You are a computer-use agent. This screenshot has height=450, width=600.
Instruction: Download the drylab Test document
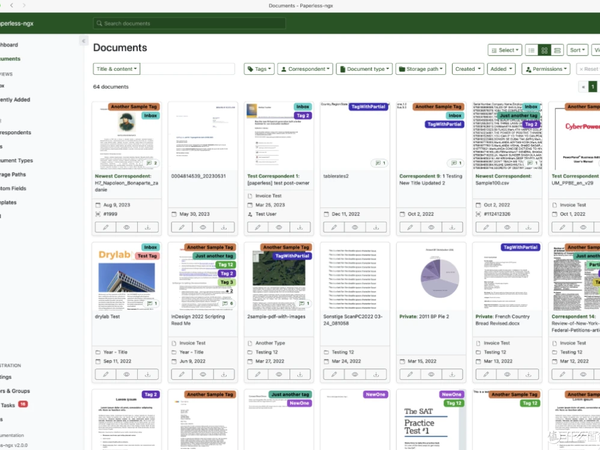pyautogui.click(x=147, y=374)
